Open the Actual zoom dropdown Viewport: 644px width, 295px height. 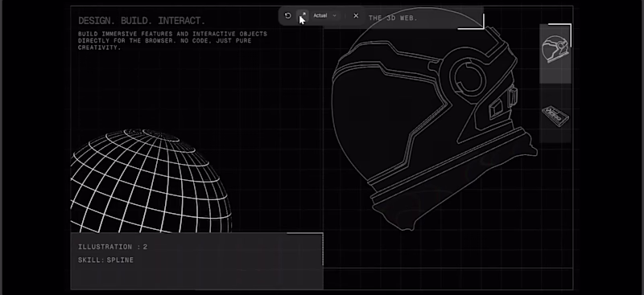(325, 15)
